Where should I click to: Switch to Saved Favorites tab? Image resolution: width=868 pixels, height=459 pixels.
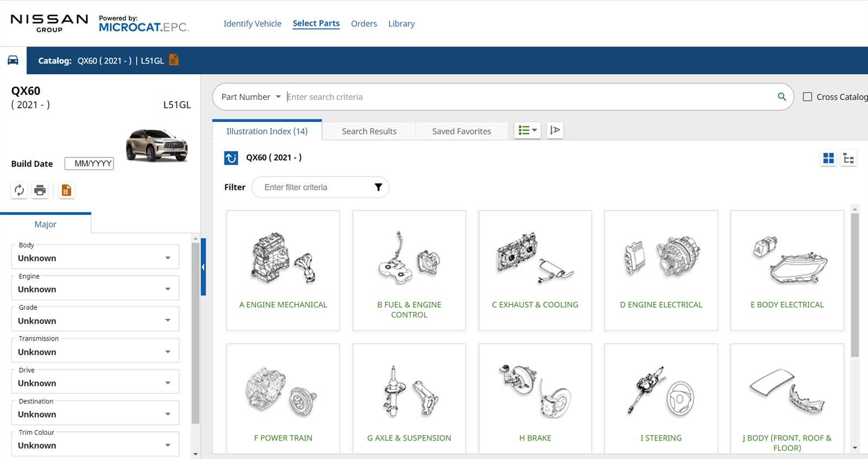pos(462,131)
